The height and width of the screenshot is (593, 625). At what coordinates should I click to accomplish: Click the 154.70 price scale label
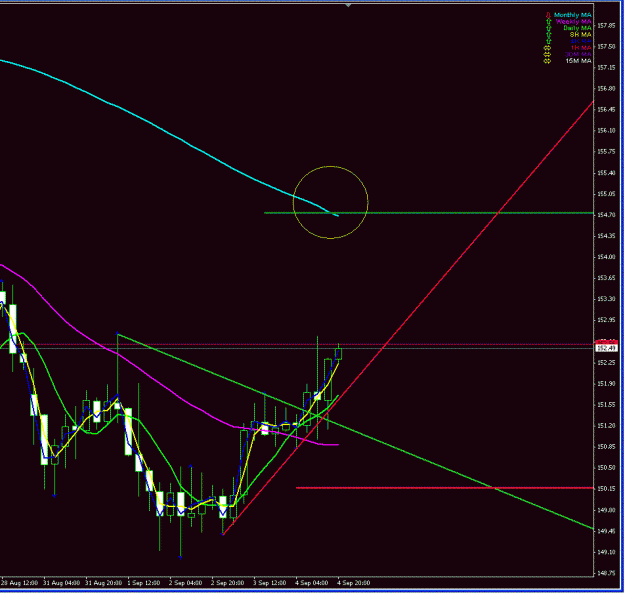[x=606, y=215]
